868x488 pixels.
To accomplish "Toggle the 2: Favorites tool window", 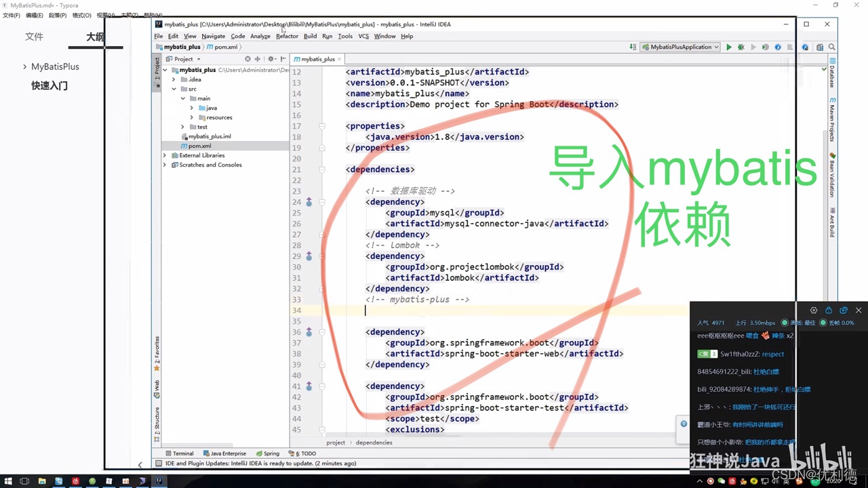I will pyautogui.click(x=157, y=354).
